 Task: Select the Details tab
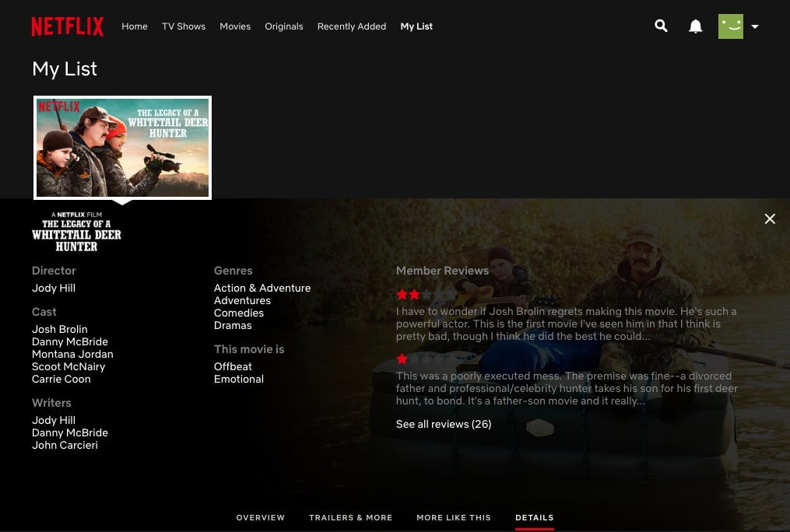click(x=535, y=517)
